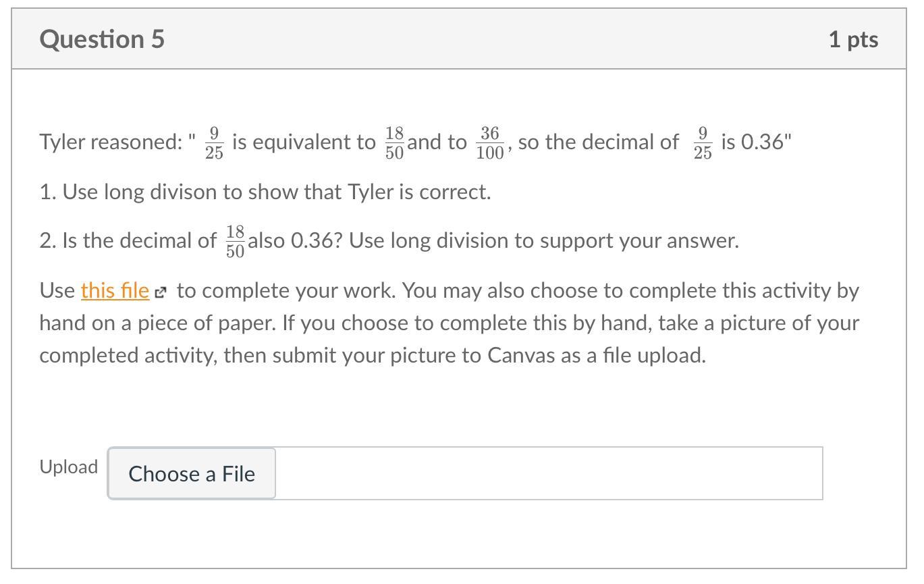Click the words 'Tyler reasoned:'

[x=111, y=142]
